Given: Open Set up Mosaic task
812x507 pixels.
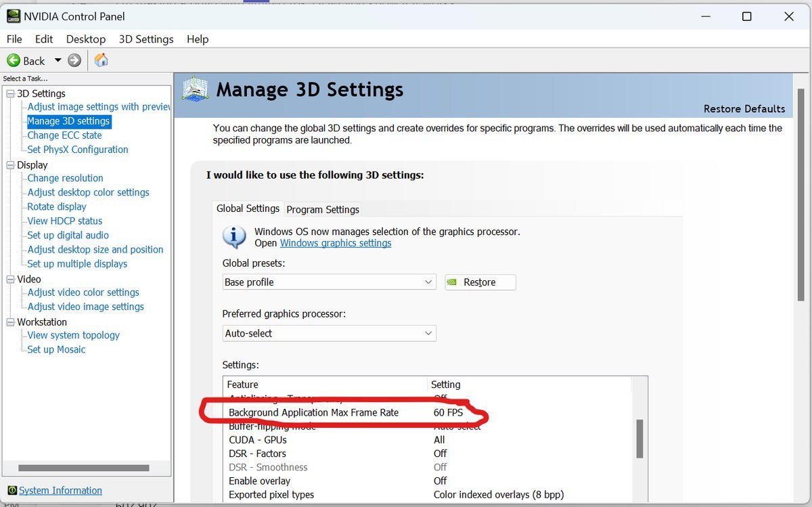Looking at the screenshot, I should [56, 349].
